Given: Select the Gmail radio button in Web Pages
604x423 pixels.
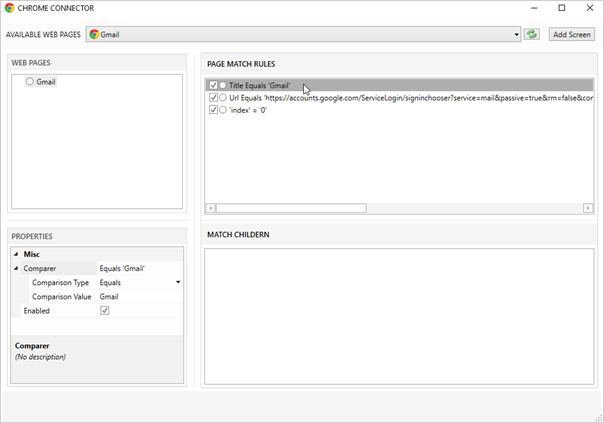Looking at the screenshot, I should click(x=30, y=81).
